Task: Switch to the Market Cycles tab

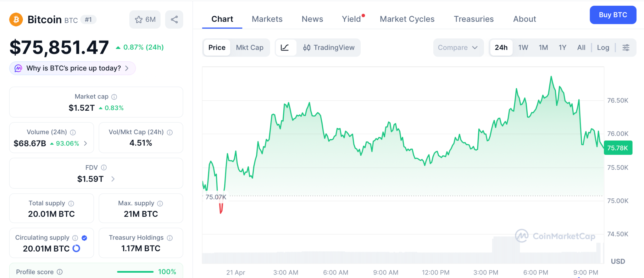Action: [407, 19]
